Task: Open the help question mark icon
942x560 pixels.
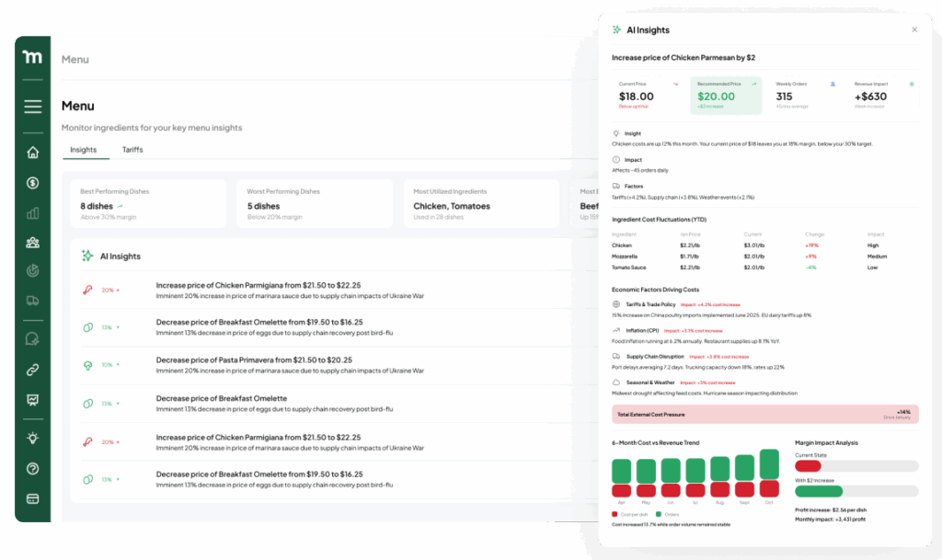Action: [33, 468]
